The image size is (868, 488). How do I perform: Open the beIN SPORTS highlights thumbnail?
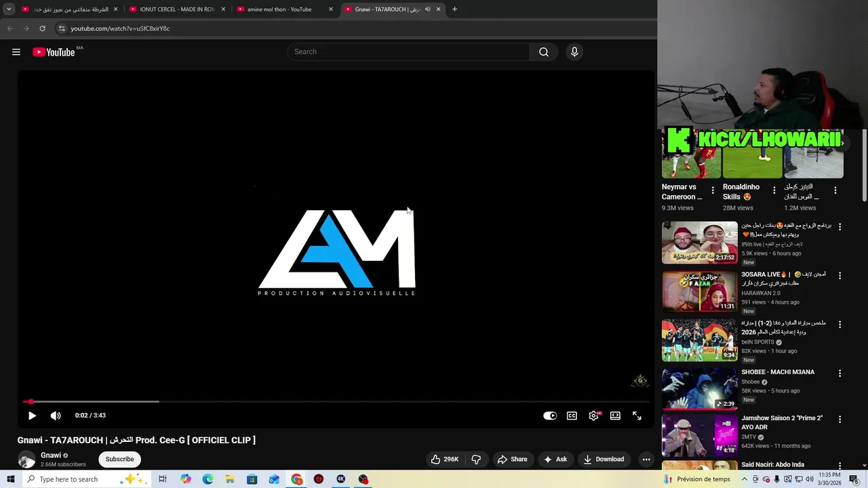699,340
